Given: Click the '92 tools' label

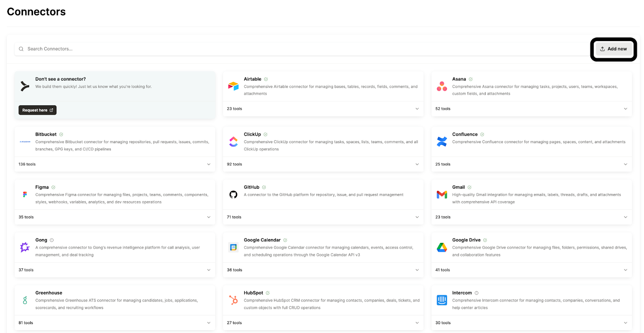Looking at the screenshot, I should 235,164.
